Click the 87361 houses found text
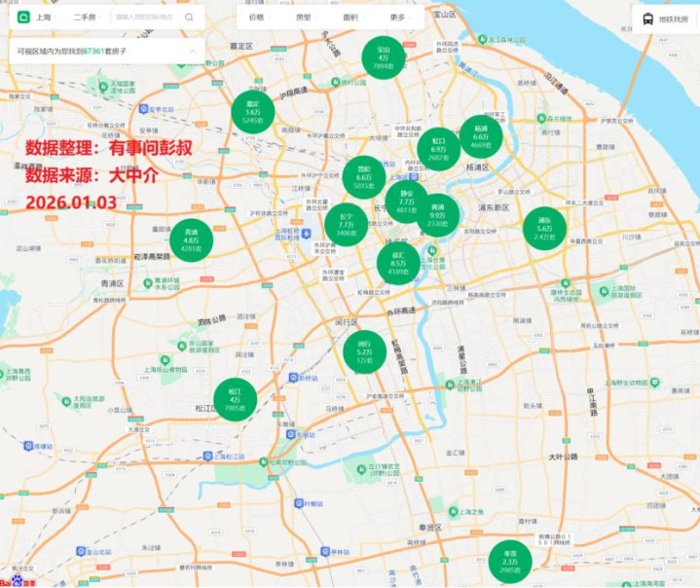This screenshot has width=700, height=588. [x=71, y=52]
